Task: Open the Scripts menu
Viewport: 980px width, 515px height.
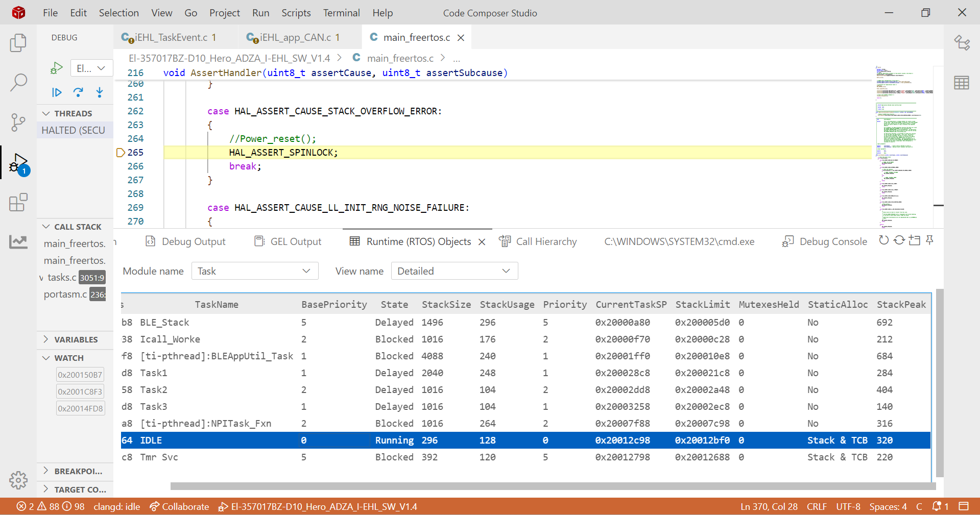Action: pos(296,13)
